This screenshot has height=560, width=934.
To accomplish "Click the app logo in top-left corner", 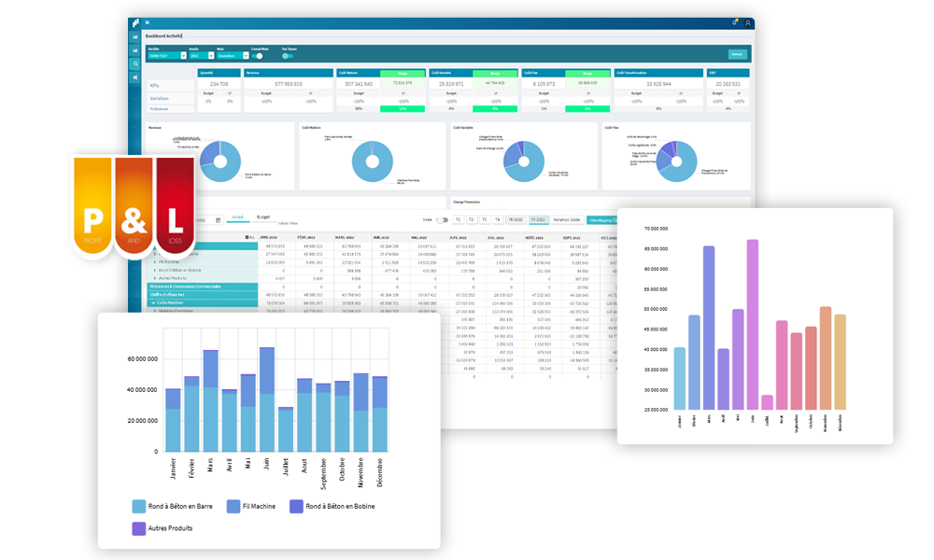I will point(135,21).
